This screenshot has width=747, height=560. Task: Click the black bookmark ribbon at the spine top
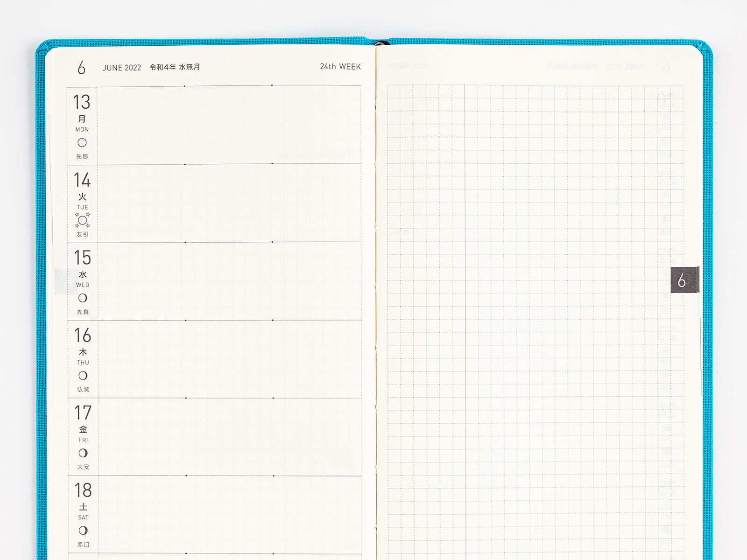381,43
